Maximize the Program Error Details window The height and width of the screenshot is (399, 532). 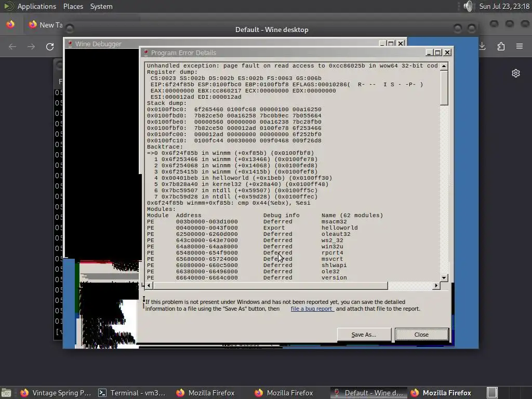tap(438, 52)
